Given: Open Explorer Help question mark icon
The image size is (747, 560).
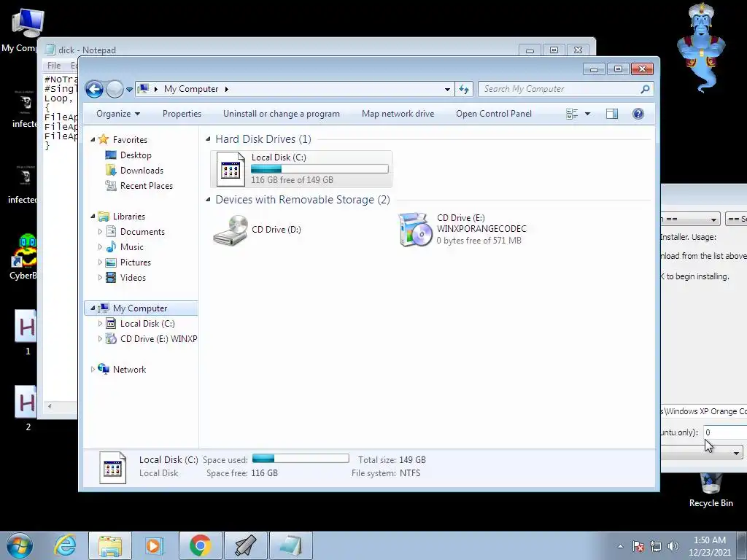Looking at the screenshot, I should (638, 114).
